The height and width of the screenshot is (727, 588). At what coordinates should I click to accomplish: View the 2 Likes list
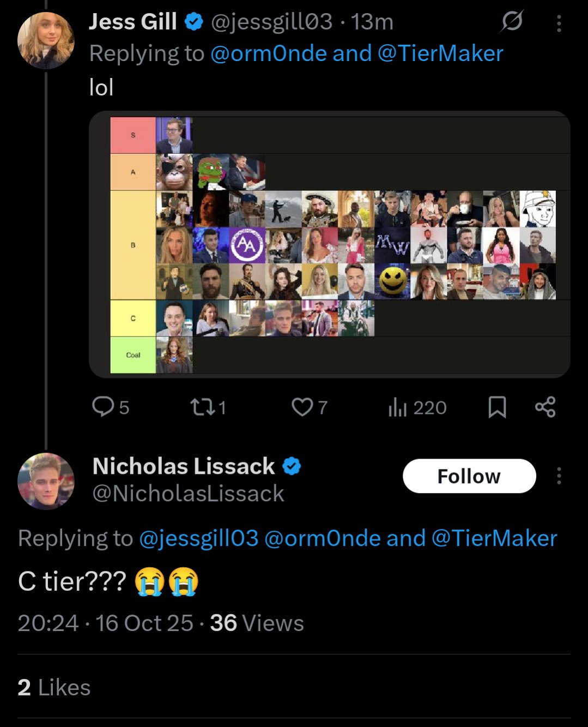point(54,688)
